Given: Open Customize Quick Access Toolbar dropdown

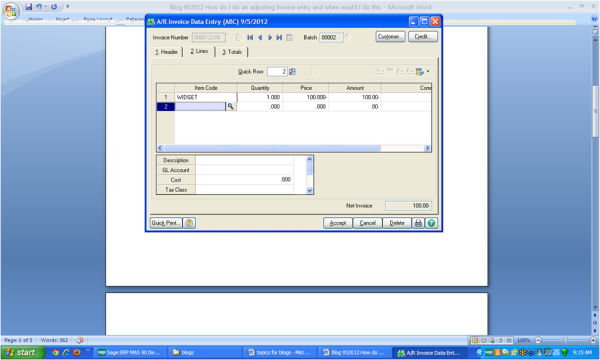Looking at the screenshot, I should 68,7.
